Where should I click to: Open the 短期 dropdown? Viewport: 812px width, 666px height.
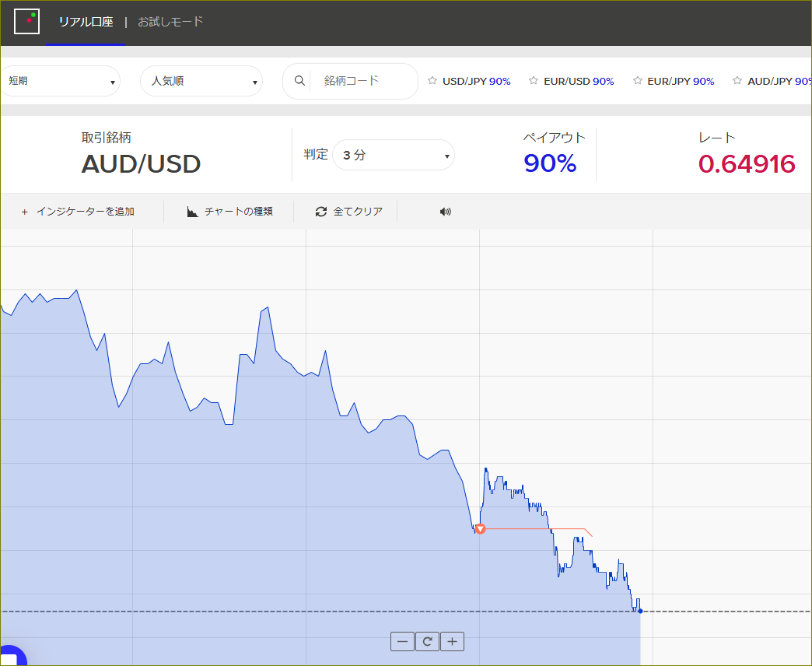click(x=61, y=81)
